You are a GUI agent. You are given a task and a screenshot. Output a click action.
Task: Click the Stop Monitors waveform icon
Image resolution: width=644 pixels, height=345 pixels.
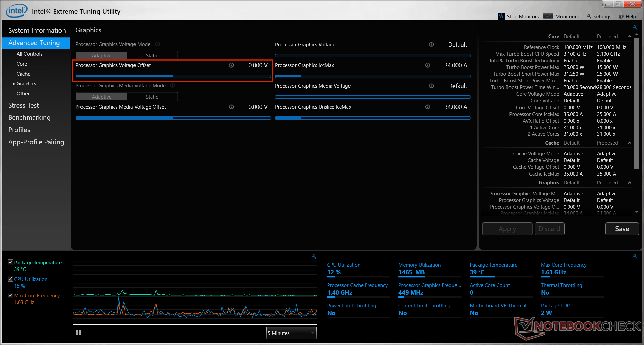(501, 16)
